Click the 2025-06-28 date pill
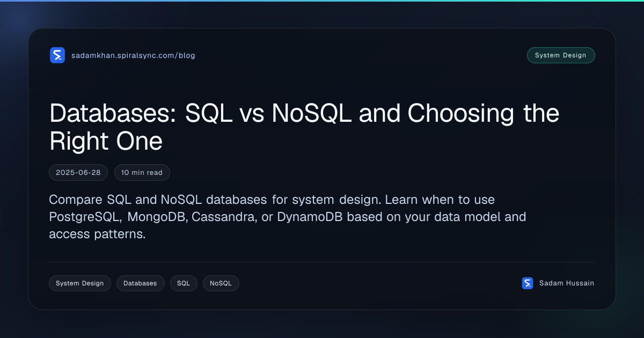644x338 pixels. coord(78,173)
